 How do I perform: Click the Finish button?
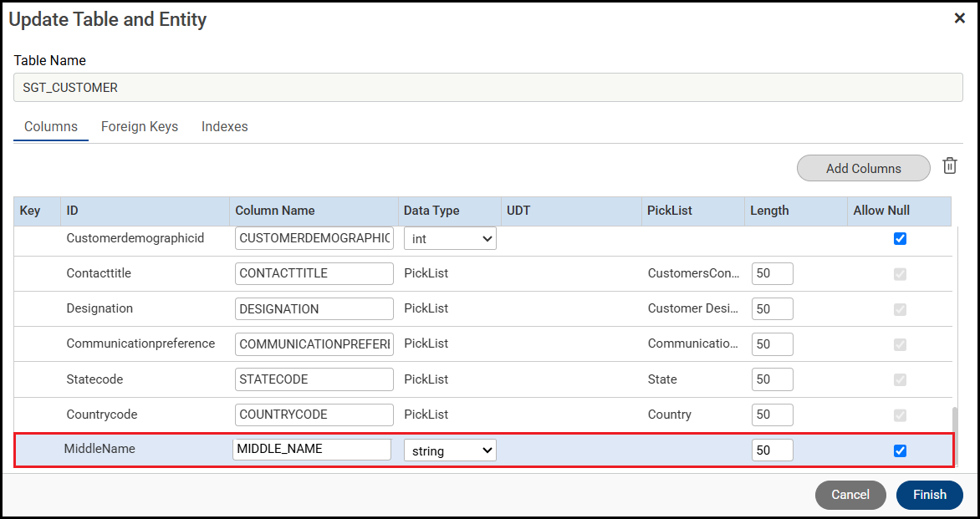coord(929,495)
